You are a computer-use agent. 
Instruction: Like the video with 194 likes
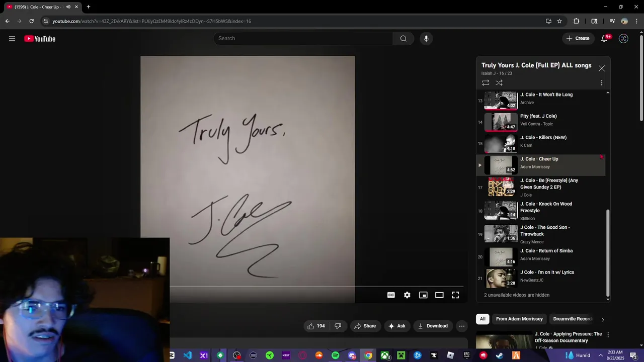(x=316, y=326)
